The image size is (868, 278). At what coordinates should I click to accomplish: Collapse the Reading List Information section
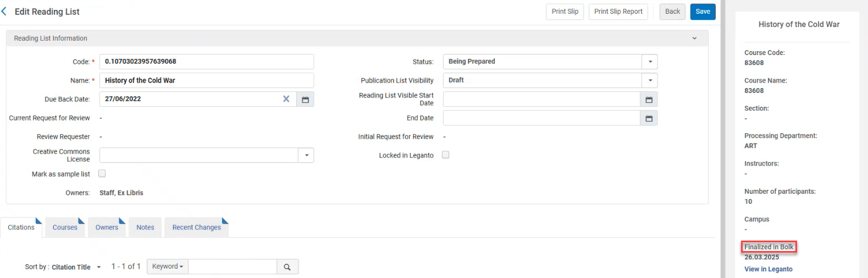(694, 39)
